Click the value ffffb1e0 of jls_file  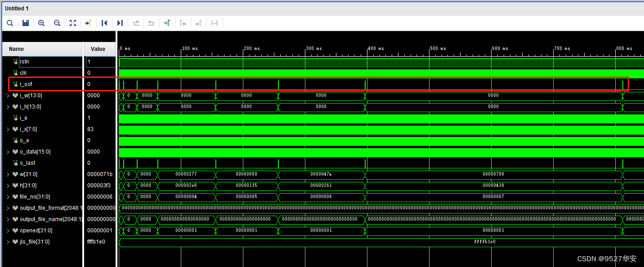(x=96, y=242)
